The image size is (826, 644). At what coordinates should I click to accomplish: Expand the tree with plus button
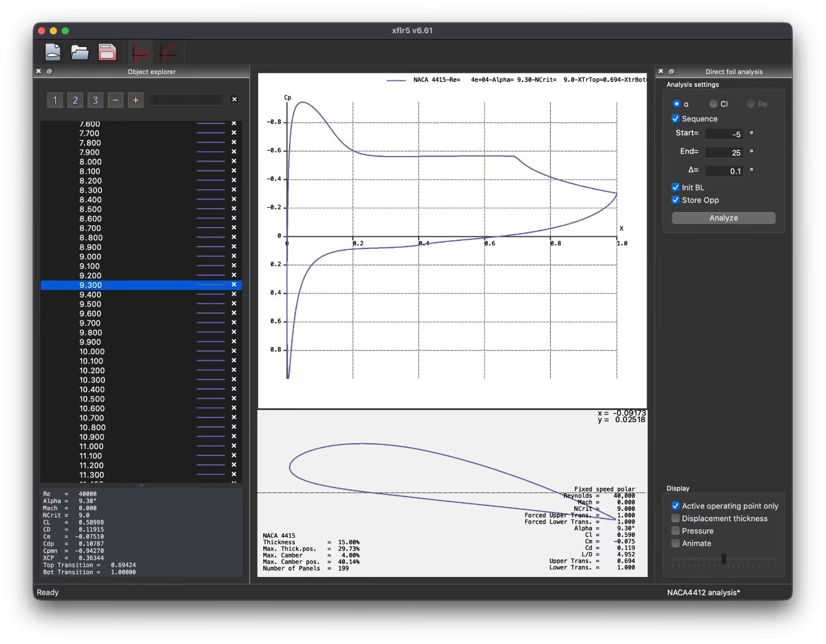(x=135, y=100)
